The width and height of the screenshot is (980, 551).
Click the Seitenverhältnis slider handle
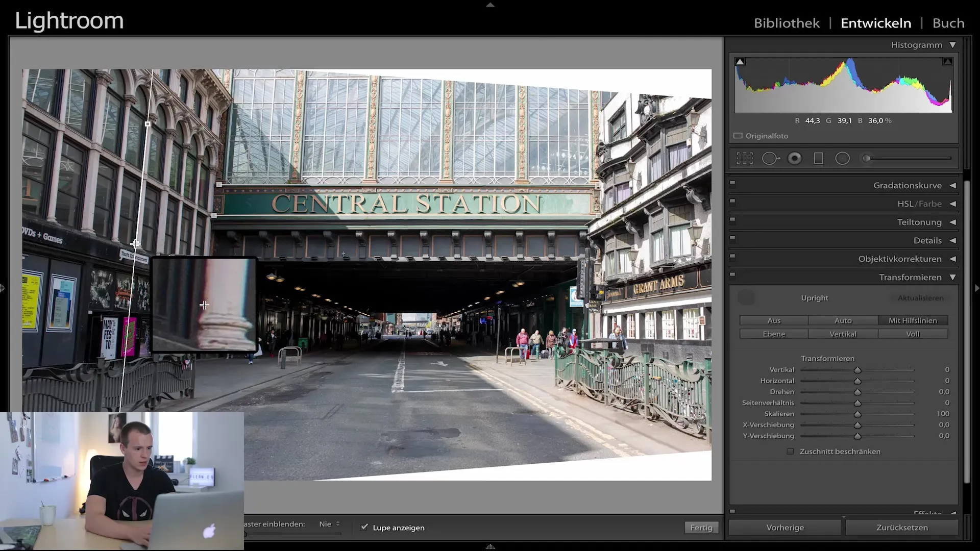857,403
